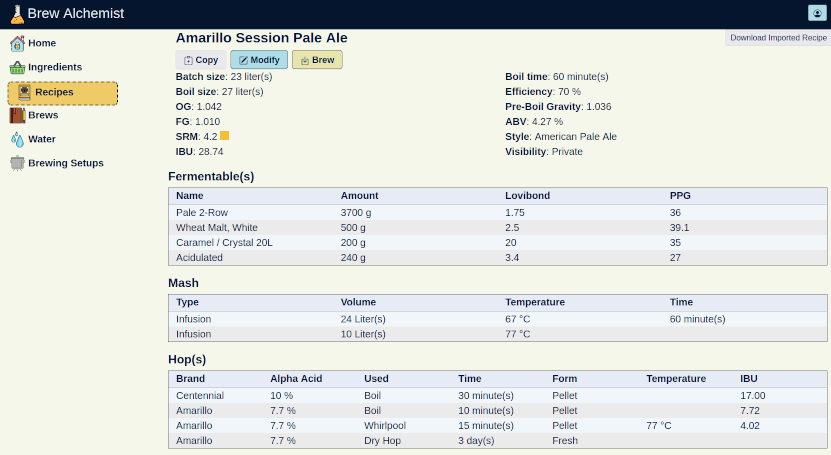The image size is (831, 455).
Task: Click the 77 °C hop temperature
Action: point(659,425)
